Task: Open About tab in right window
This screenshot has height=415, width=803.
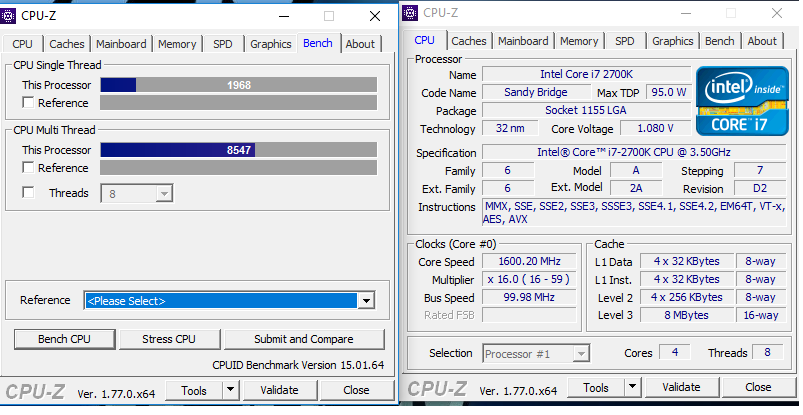Action: pos(762,41)
